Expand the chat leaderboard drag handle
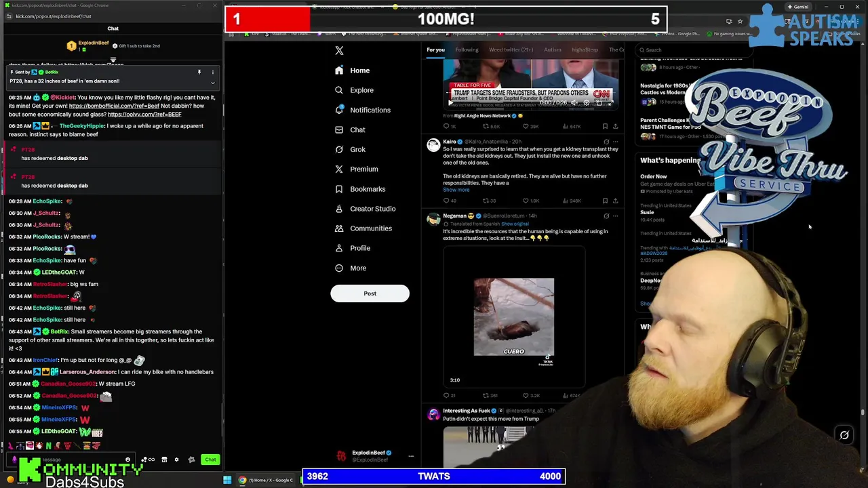Viewport: 868px width, 488px height. (113, 60)
